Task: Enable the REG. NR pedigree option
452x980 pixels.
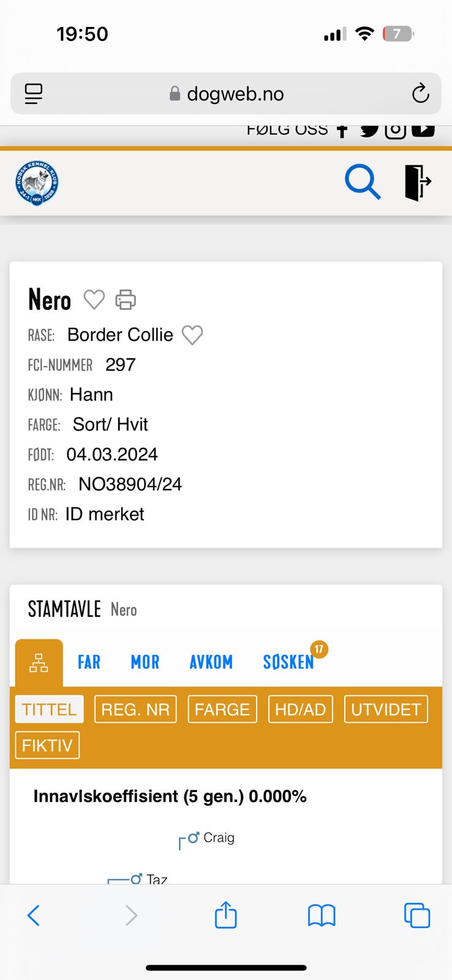Action: 135,709
